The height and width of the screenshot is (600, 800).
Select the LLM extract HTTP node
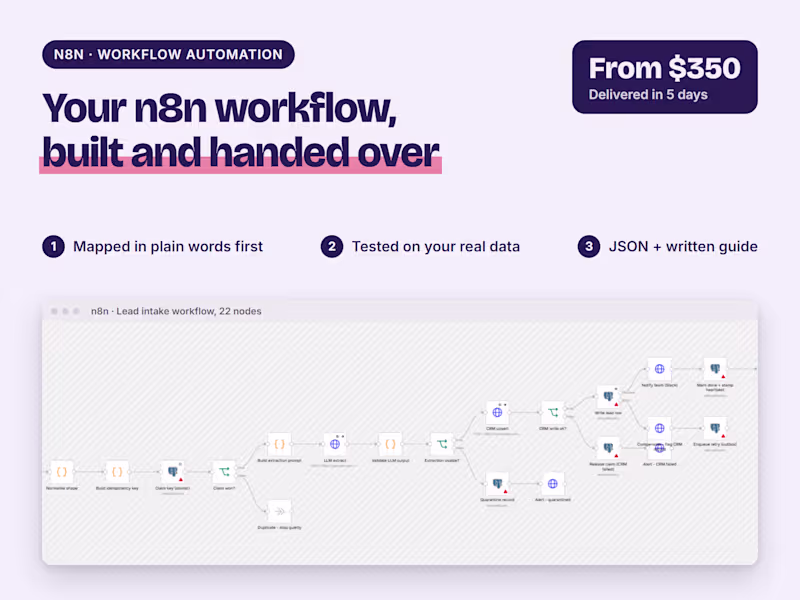tap(335, 444)
